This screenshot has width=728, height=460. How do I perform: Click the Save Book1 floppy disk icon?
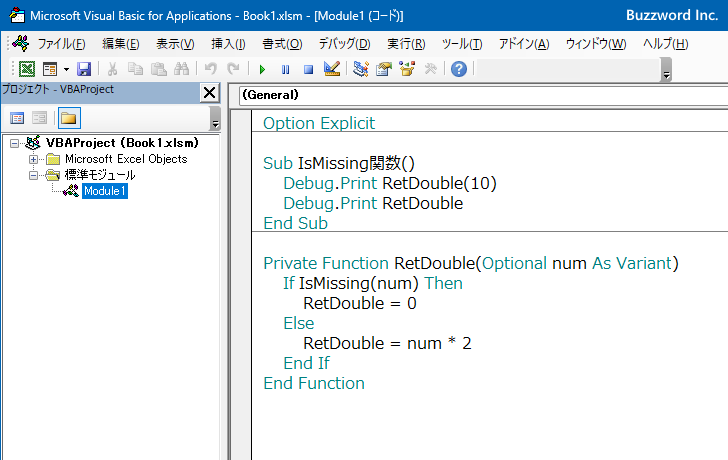point(84,69)
